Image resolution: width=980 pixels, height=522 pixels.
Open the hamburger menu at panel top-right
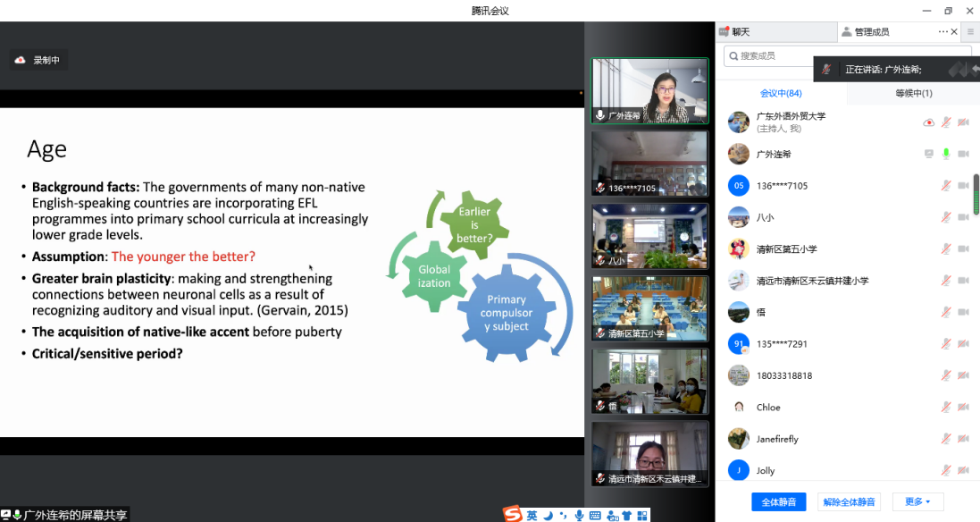pos(970,31)
